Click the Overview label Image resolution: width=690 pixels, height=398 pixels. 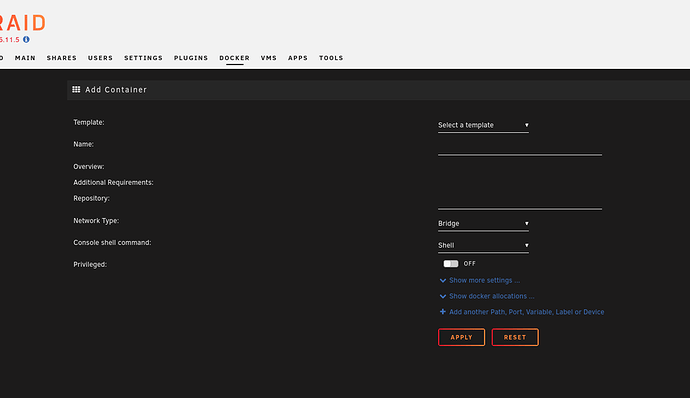tap(89, 166)
